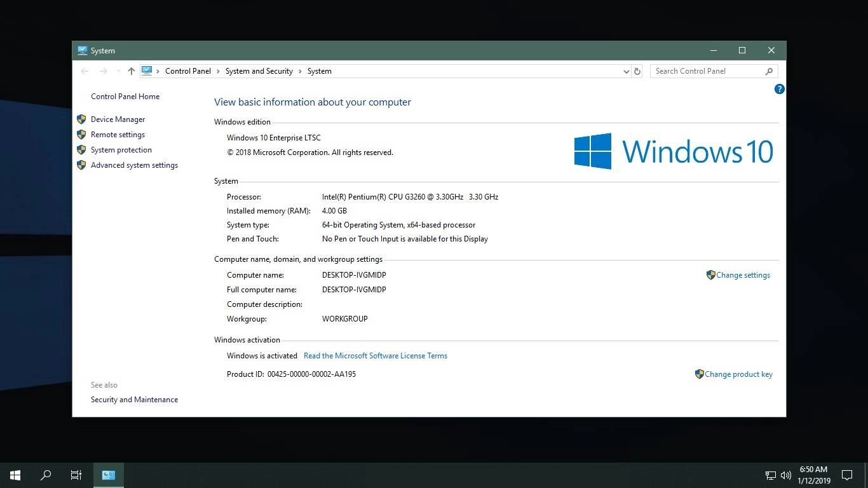868x488 pixels.
Task: Open Remote settings link
Action: 118,135
